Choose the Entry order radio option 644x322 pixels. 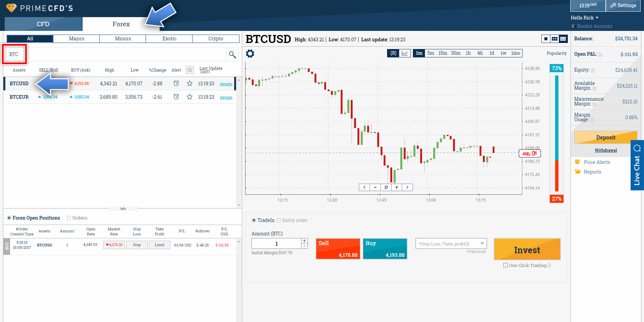click(279, 220)
